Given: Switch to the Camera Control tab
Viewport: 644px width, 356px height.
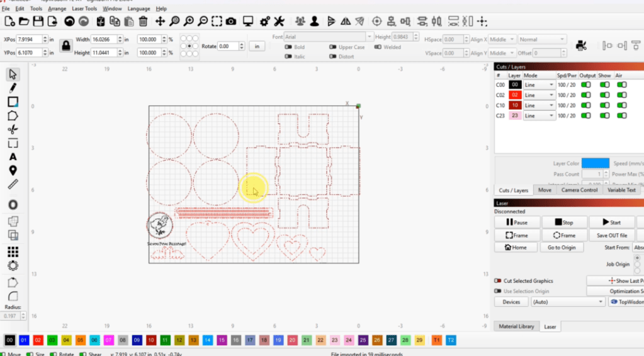Looking at the screenshot, I should pos(579,190).
